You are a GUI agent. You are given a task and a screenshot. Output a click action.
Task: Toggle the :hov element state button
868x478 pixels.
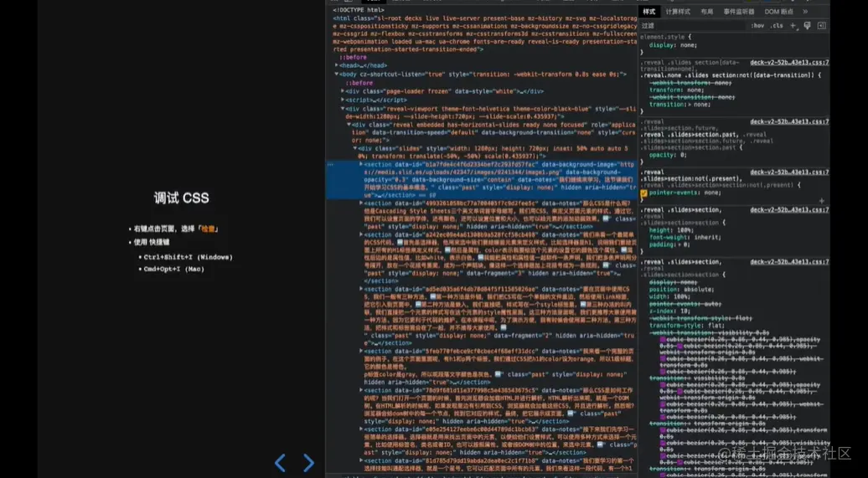click(757, 25)
